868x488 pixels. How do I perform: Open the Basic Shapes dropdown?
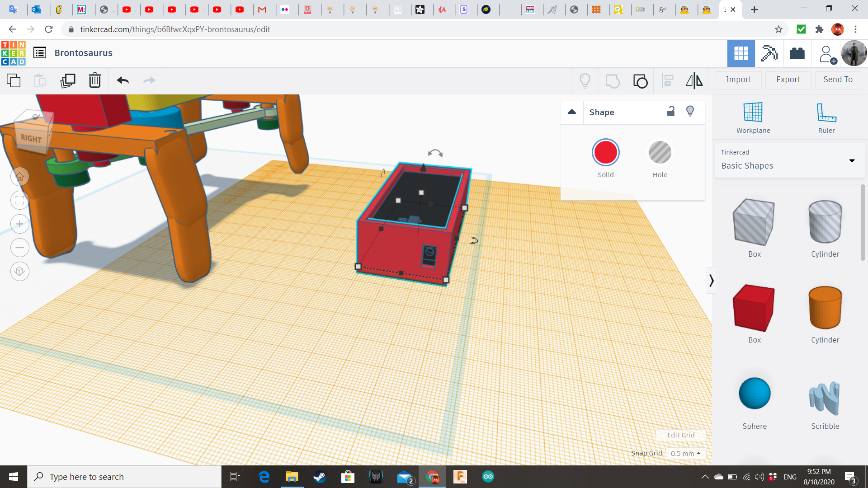pyautogui.click(x=789, y=160)
